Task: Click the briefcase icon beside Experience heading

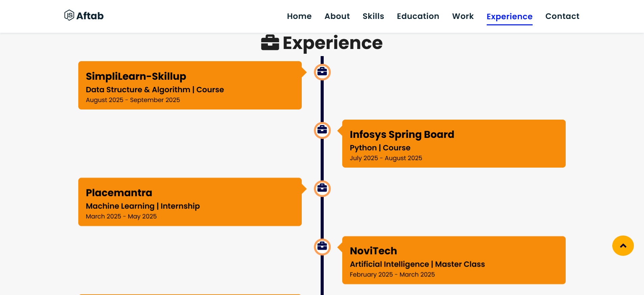Action: click(x=270, y=43)
